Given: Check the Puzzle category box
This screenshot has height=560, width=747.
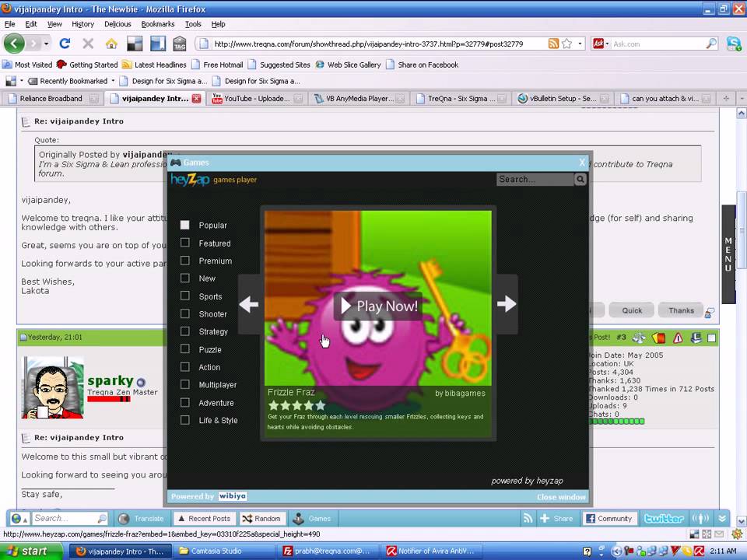Looking at the screenshot, I should [185, 349].
